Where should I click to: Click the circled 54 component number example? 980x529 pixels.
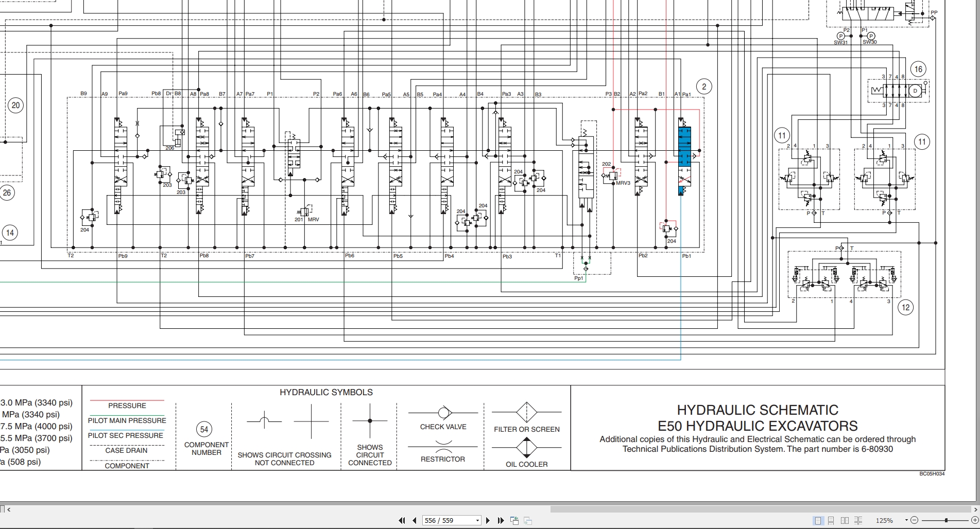204,430
